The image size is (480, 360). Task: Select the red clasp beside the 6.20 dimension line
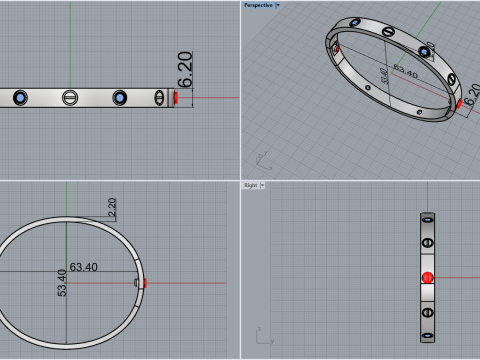click(x=176, y=98)
